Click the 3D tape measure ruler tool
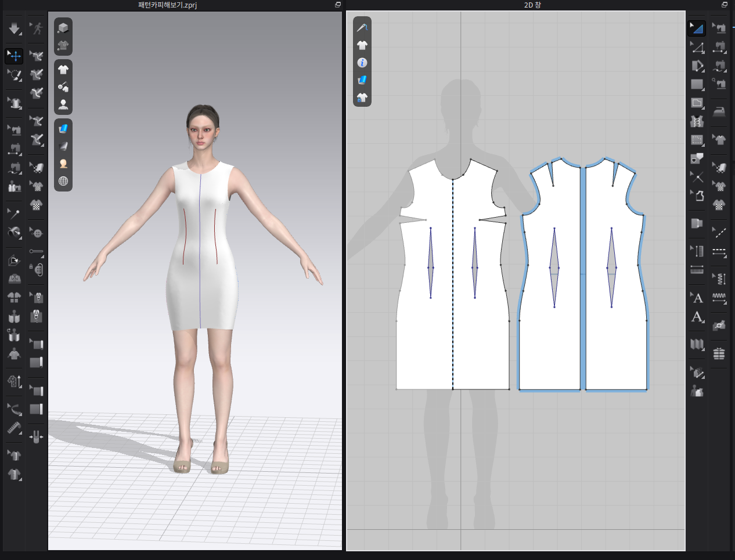Screen dimensions: 735x560 [x=15, y=428]
